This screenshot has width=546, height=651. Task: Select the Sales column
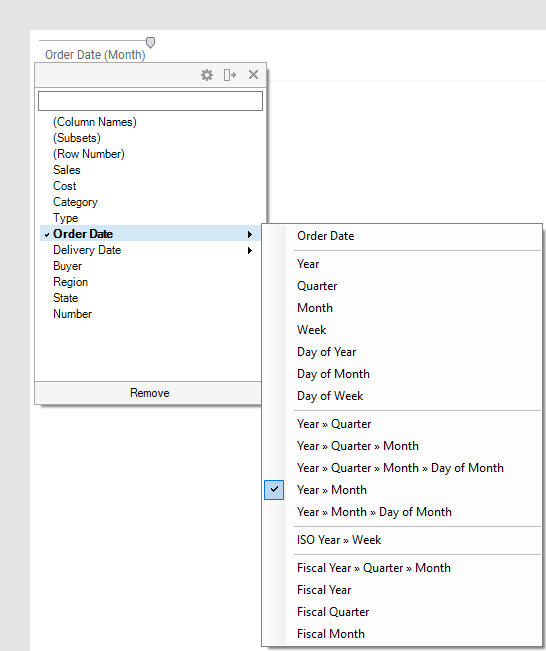(x=67, y=170)
